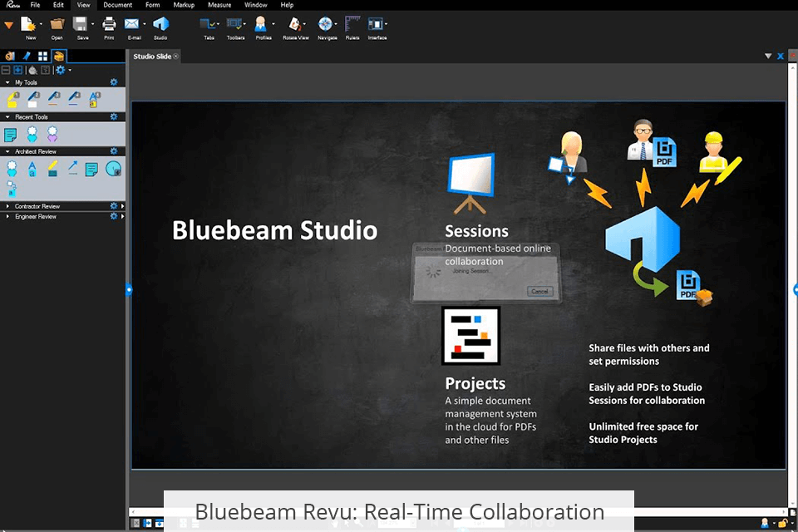
Task: Open the first left-panel tab icon
Action: 10,56
